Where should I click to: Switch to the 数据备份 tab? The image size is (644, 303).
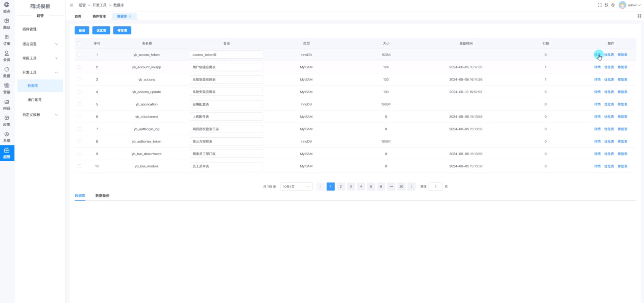102,196
